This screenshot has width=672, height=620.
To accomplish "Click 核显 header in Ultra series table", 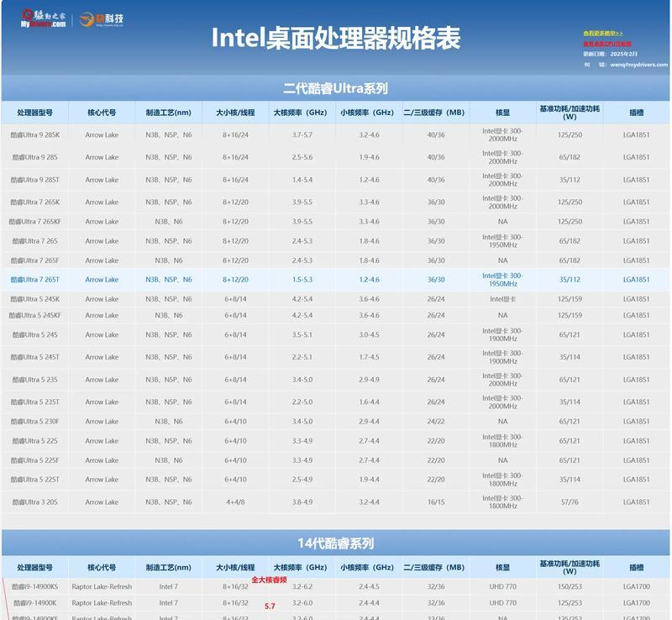I will 502,113.
